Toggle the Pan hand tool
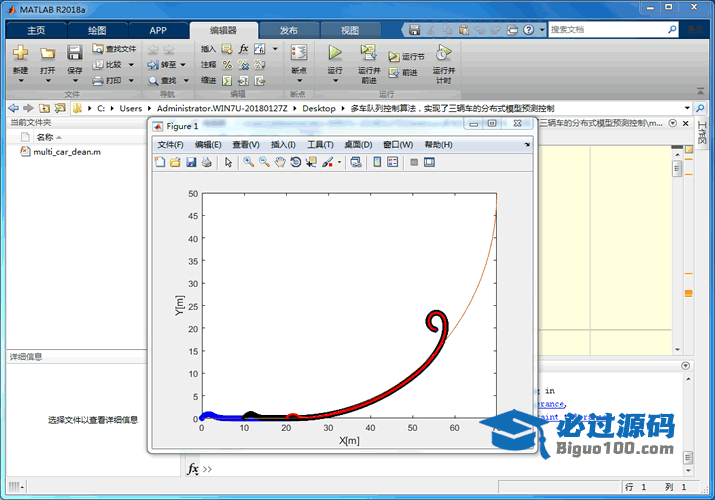This screenshot has width=715, height=500. (280, 162)
